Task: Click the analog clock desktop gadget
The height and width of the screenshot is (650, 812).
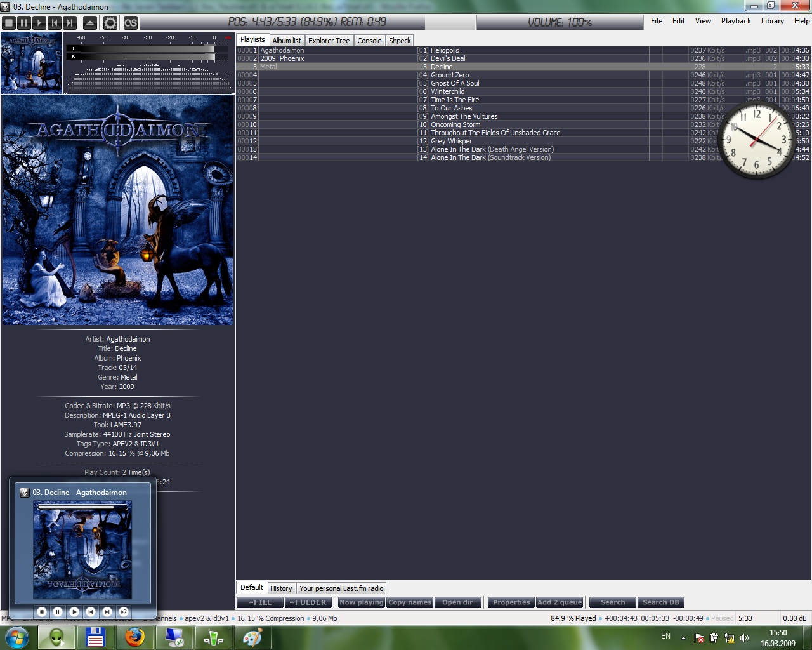Action: [x=756, y=139]
